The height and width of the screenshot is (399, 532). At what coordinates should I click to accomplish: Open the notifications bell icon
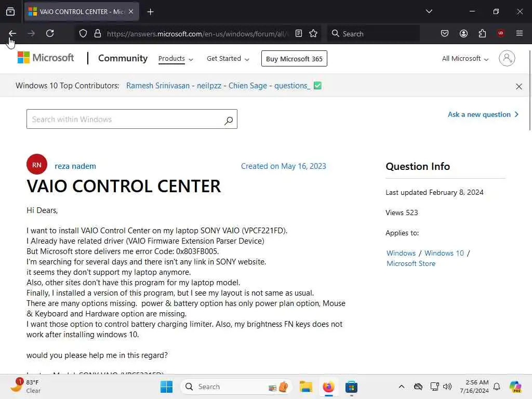coord(497,387)
